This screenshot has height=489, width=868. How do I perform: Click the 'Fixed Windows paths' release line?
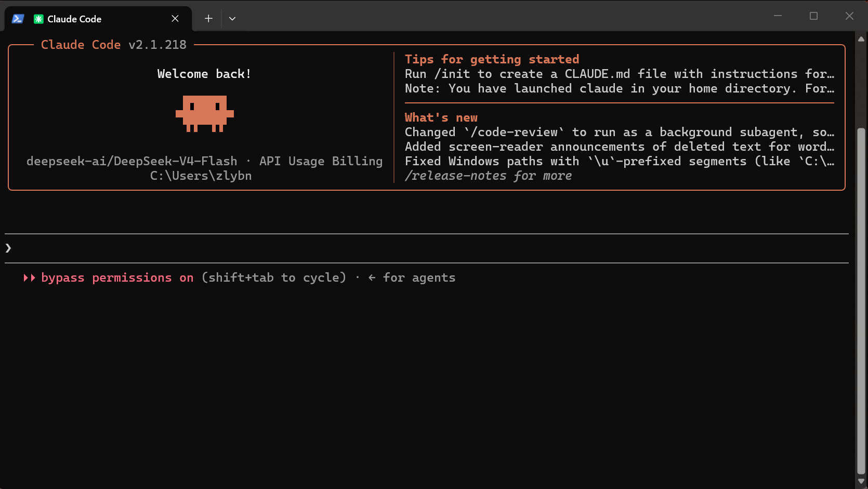(620, 161)
